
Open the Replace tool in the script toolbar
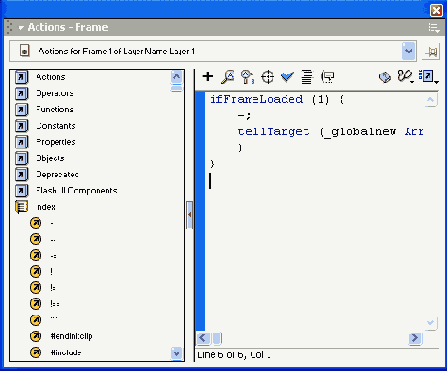(x=247, y=77)
